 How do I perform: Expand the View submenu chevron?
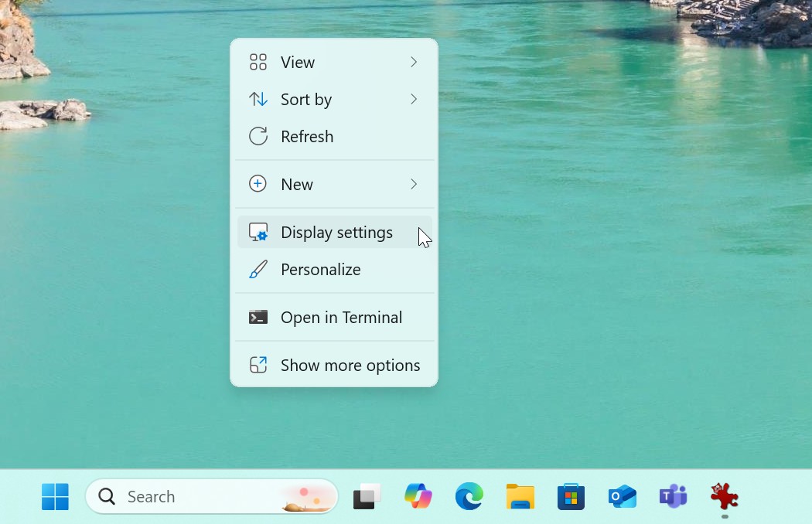click(414, 62)
